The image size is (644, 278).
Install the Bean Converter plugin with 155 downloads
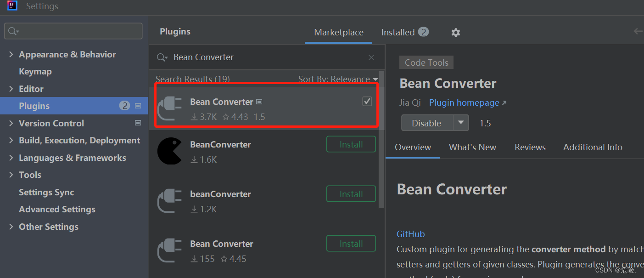[x=351, y=243]
